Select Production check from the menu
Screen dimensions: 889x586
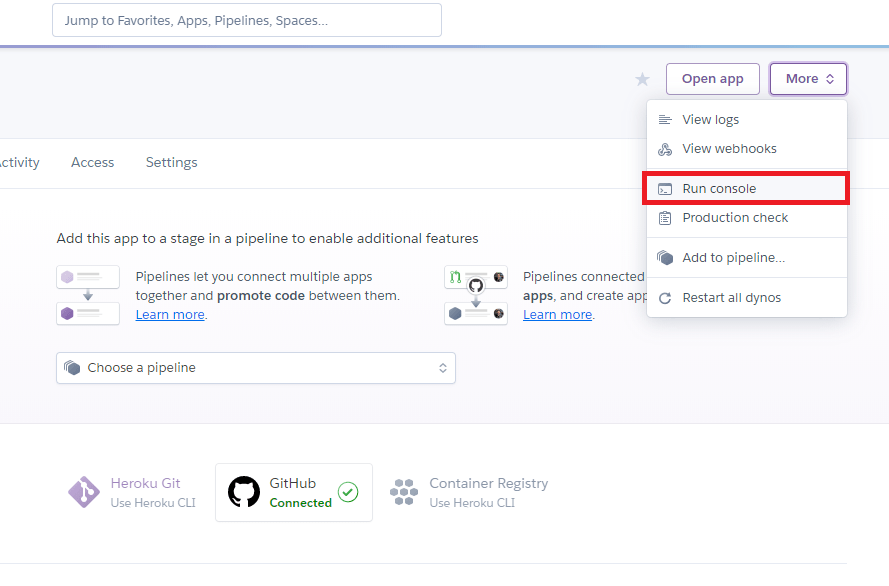tap(735, 218)
